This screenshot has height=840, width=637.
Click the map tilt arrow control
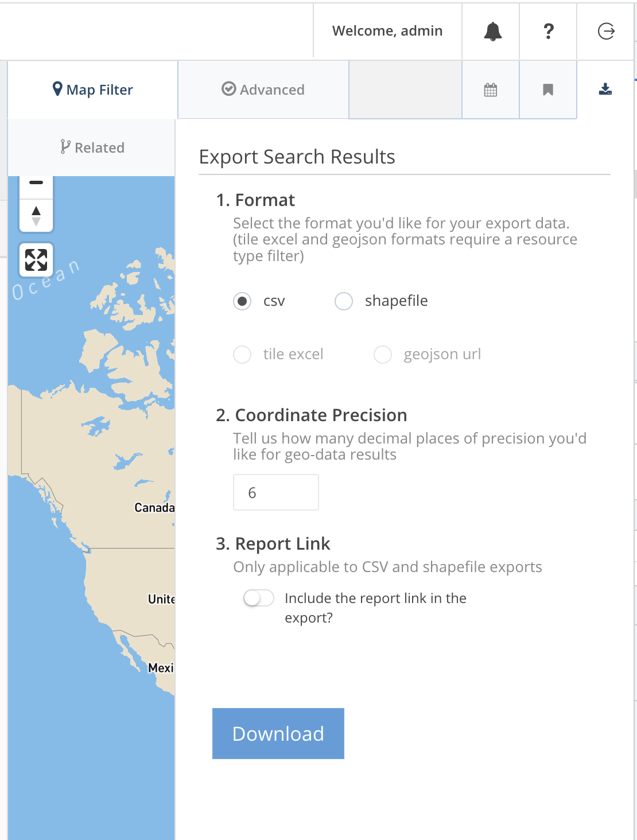(x=36, y=216)
